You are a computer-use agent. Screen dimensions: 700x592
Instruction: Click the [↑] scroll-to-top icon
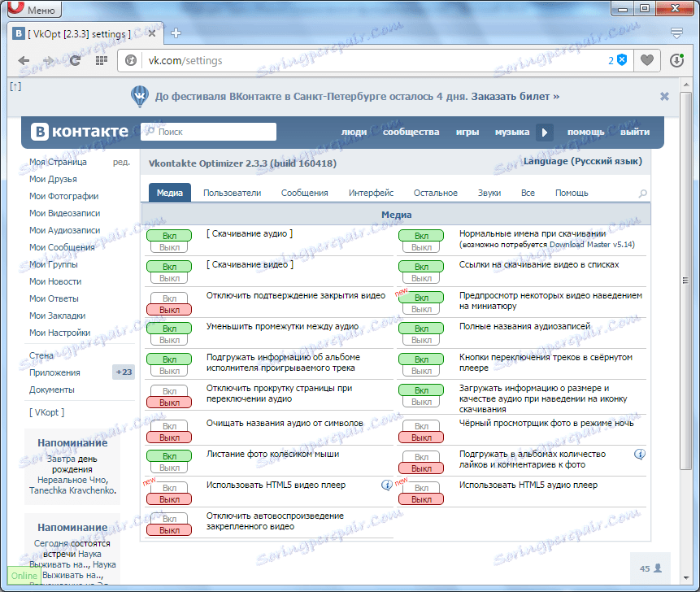[15, 87]
